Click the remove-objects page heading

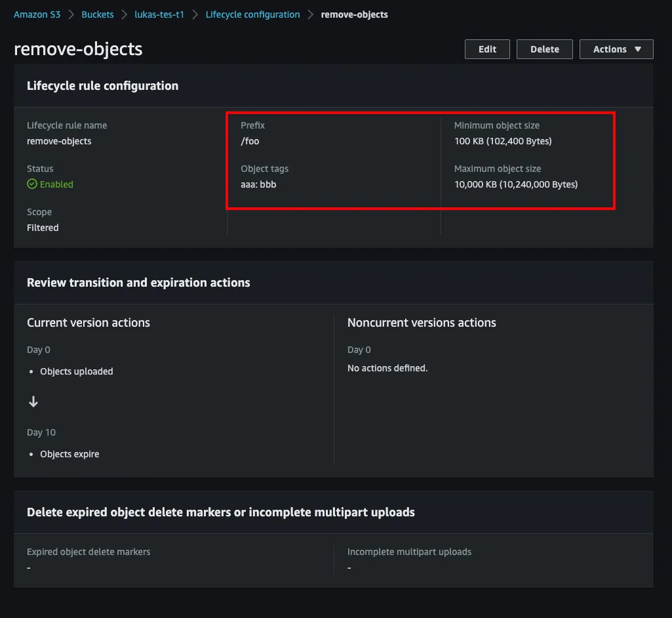[78, 49]
